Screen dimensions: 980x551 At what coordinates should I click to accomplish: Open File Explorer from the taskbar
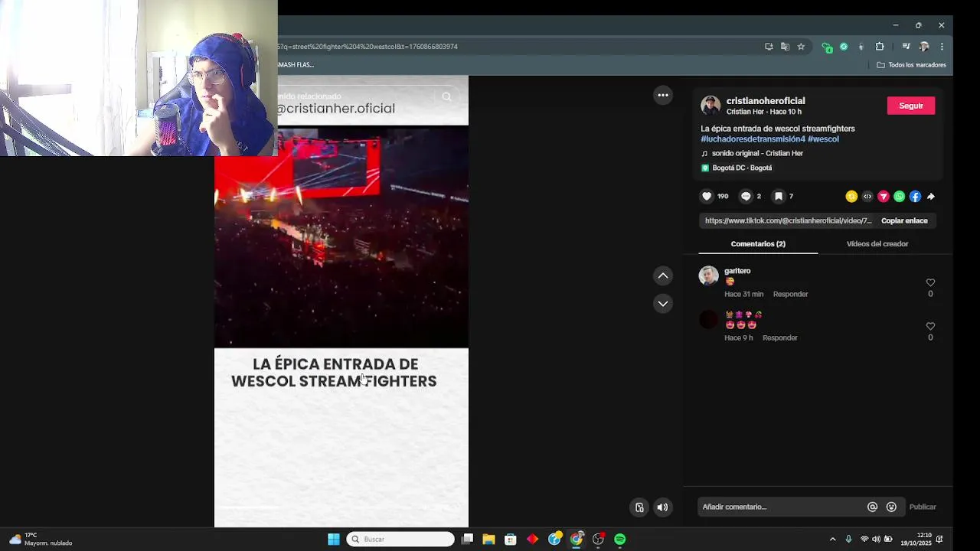(x=488, y=540)
